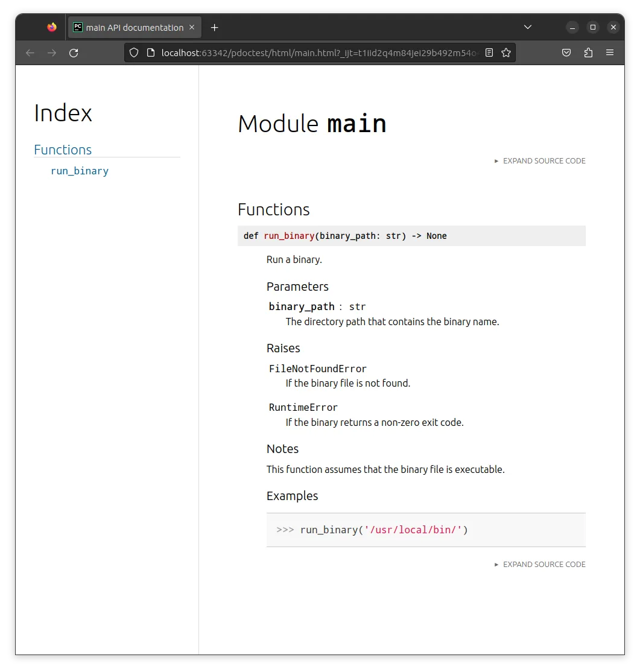Expand source code for Module main
Viewport: 640px width, 672px height.
point(540,160)
